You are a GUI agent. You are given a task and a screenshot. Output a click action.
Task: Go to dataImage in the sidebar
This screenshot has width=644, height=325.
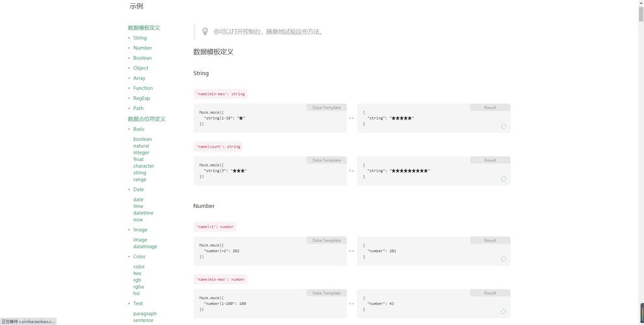[145, 246]
